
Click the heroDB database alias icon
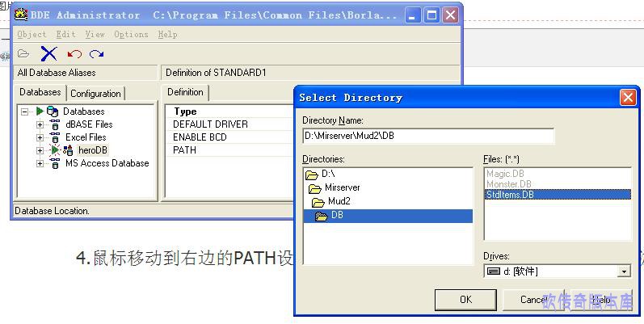(x=69, y=150)
